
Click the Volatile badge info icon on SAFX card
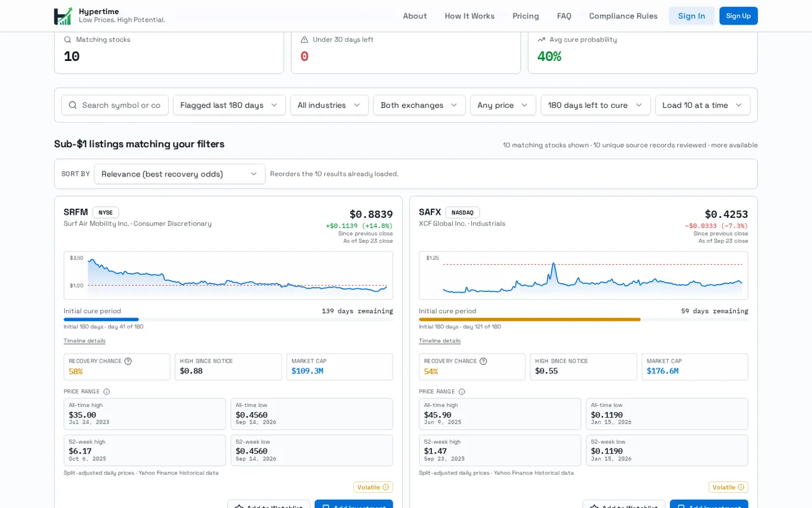741,487
